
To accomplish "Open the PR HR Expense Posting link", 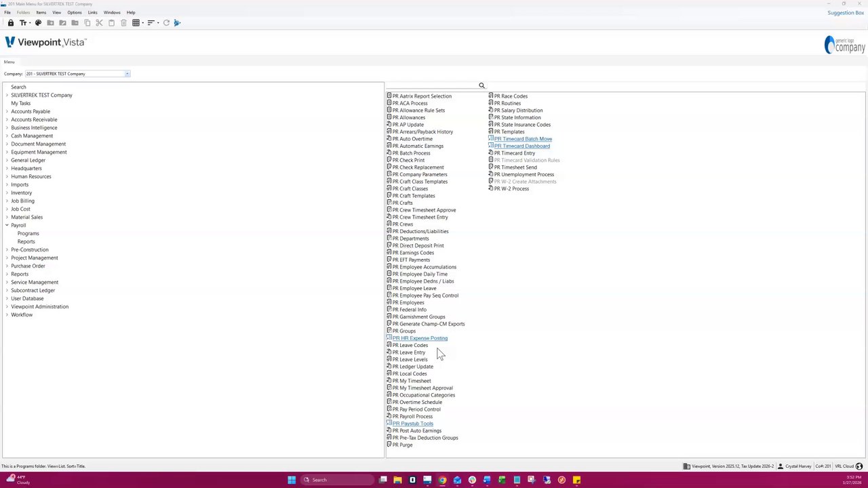I will [x=420, y=338].
